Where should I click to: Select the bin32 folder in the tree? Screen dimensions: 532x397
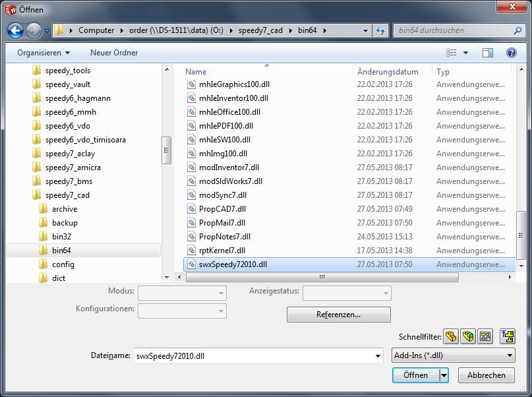point(61,237)
